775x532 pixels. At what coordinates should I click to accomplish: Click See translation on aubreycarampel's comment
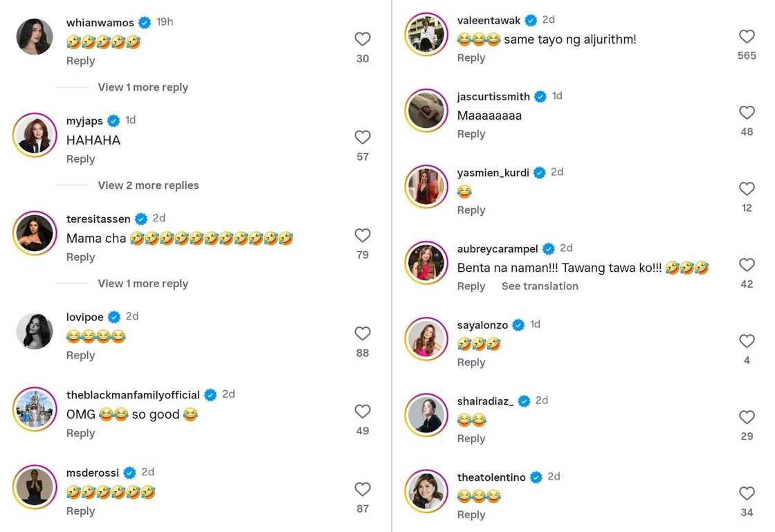point(540,286)
